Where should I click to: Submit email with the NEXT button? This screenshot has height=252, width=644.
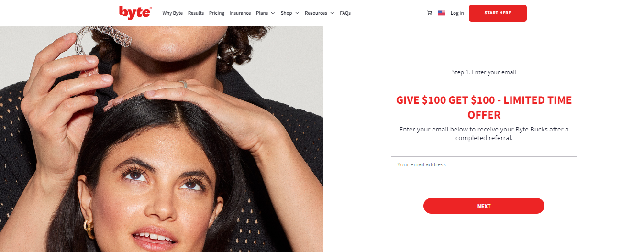tap(484, 206)
